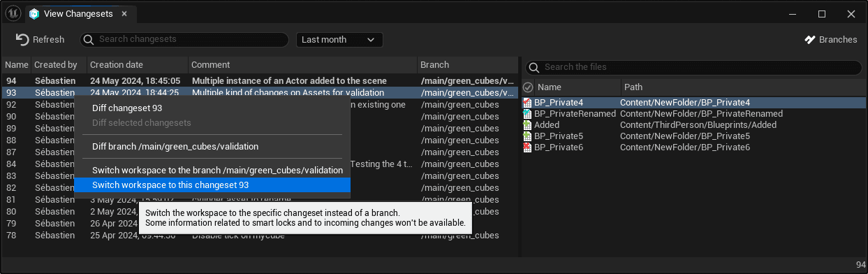
Task: Open the Branches view
Action: click(830, 40)
